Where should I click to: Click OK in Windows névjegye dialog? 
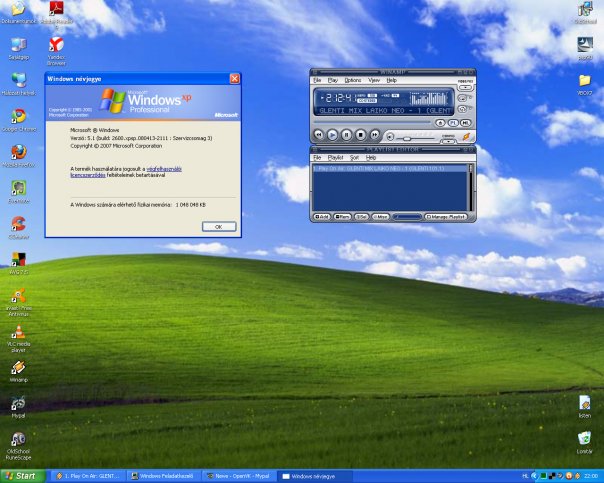(x=219, y=226)
